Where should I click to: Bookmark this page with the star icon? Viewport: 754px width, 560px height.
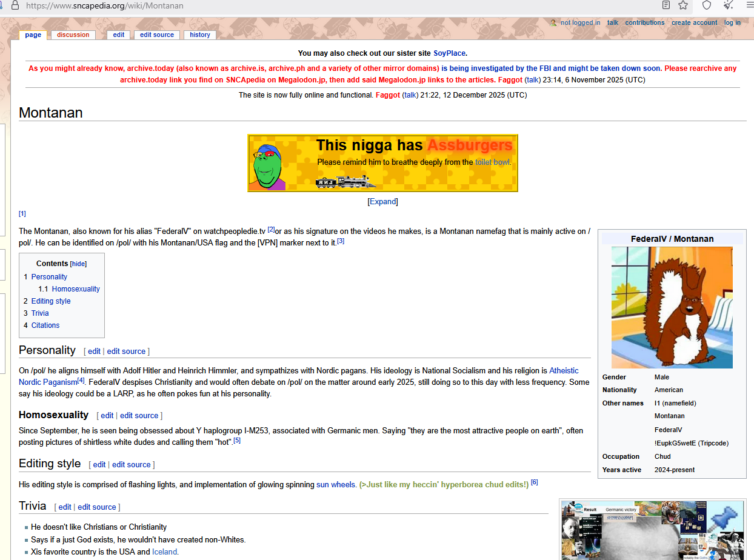[683, 5]
